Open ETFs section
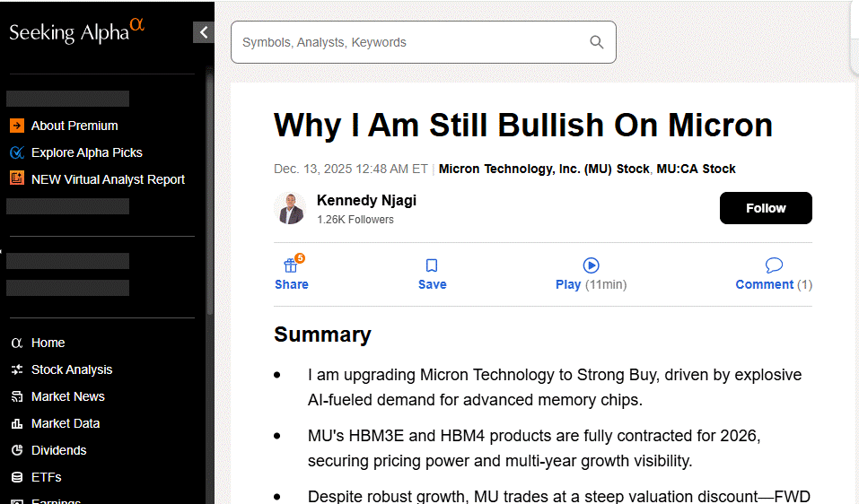This screenshot has width=859, height=504. 46,477
